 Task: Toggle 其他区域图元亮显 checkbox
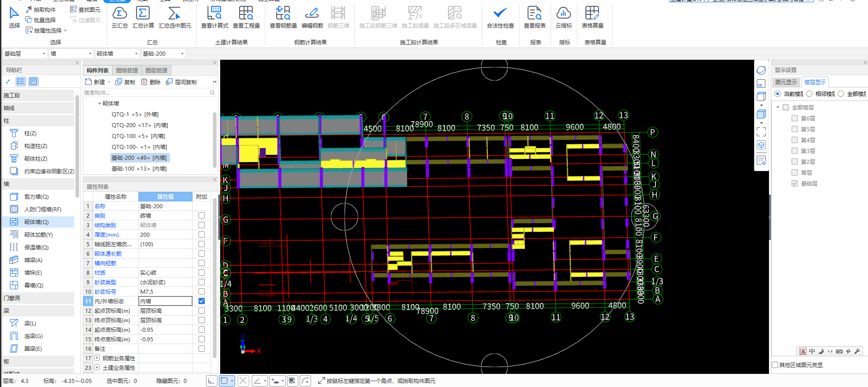tap(775, 365)
